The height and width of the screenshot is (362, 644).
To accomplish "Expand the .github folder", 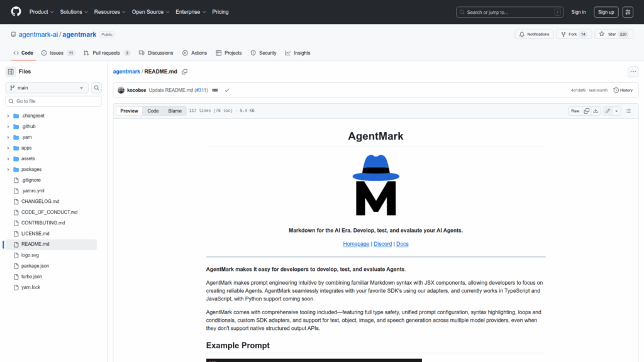I will point(8,126).
